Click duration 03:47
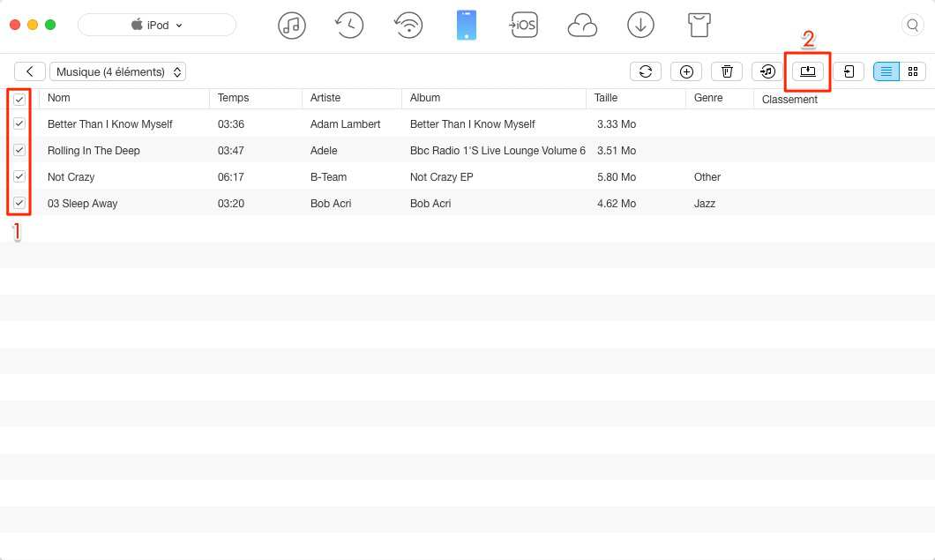The image size is (935, 560). [231, 150]
